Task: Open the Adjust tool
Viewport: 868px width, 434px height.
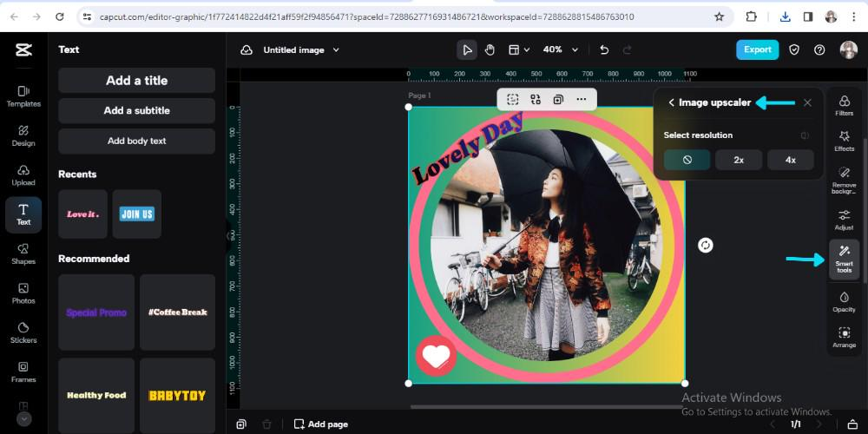Action: click(845, 220)
